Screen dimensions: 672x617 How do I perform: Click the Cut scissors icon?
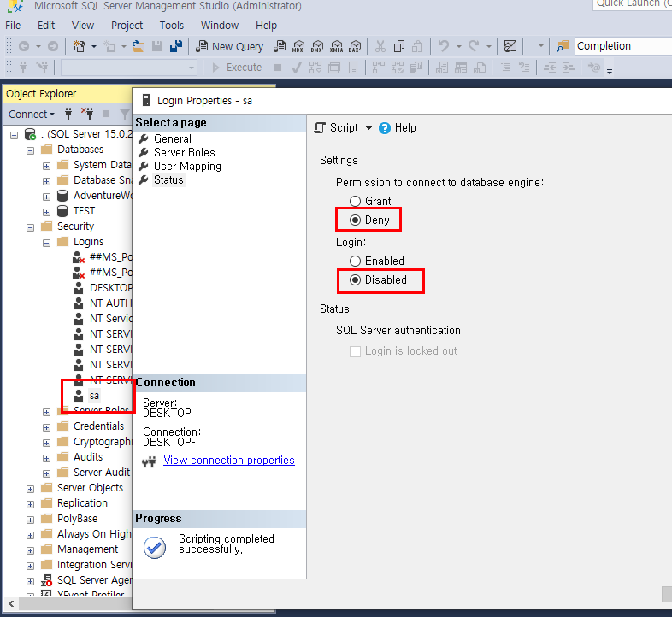(x=380, y=46)
